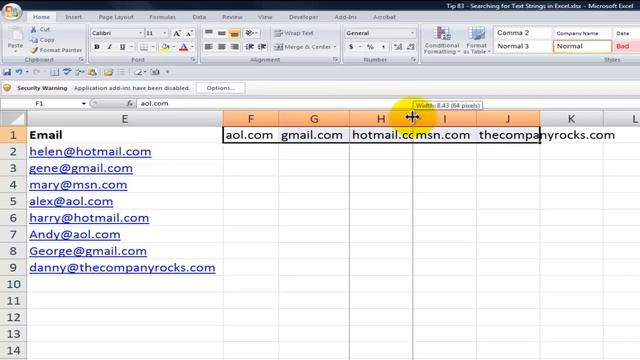The width and height of the screenshot is (640, 360).
Task: Apply comma style number format
Action: 383,47
